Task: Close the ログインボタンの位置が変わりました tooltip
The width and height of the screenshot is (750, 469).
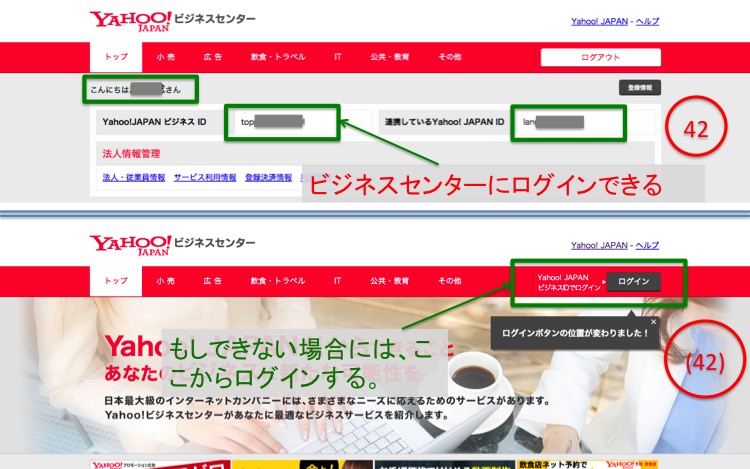Action: point(653,322)
